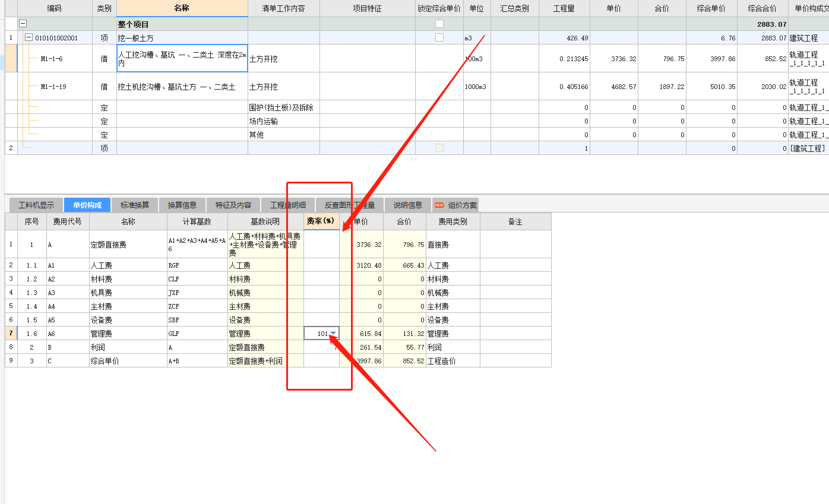This screenshot has width=829, height=504.
Task: Open the 特征及内容 tab
Action: (x=233, y=205)
